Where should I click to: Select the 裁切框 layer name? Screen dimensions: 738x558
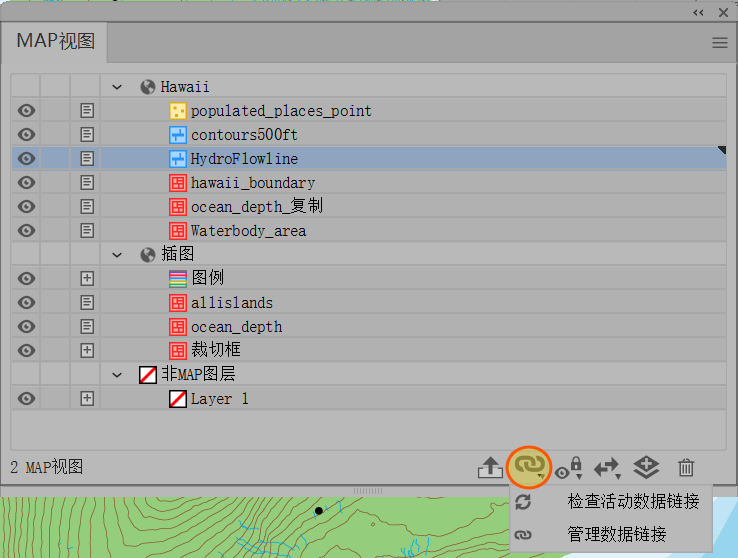pos(216,350)
